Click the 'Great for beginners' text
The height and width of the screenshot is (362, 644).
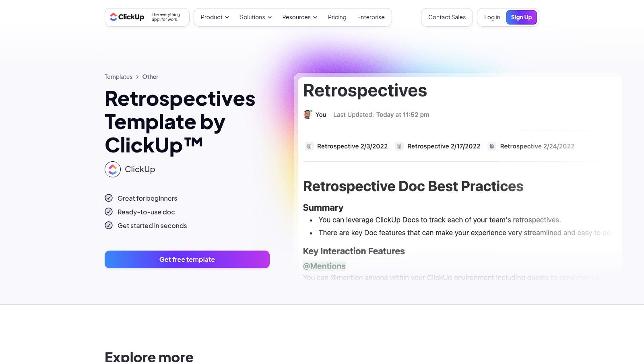147,198
